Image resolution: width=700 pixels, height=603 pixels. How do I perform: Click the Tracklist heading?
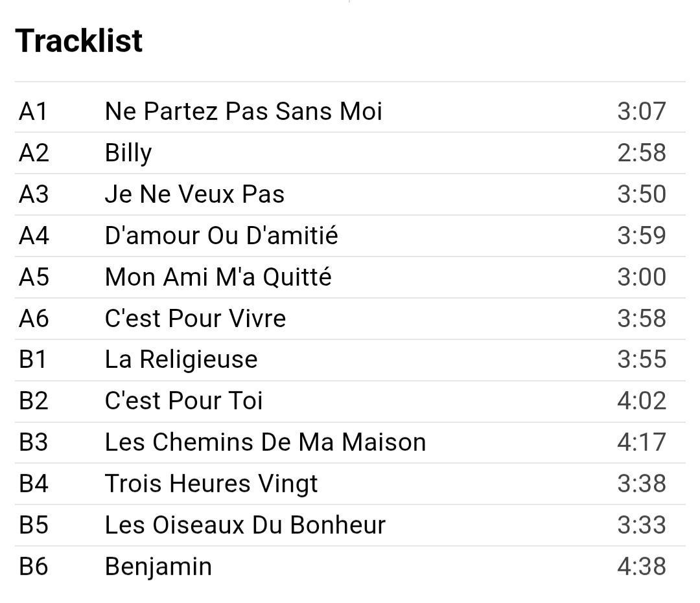click(79, 41)
